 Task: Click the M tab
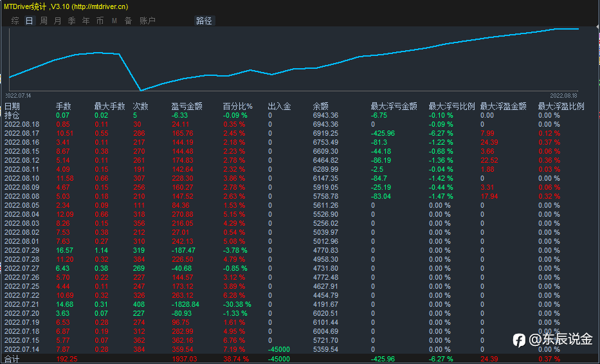114,21
